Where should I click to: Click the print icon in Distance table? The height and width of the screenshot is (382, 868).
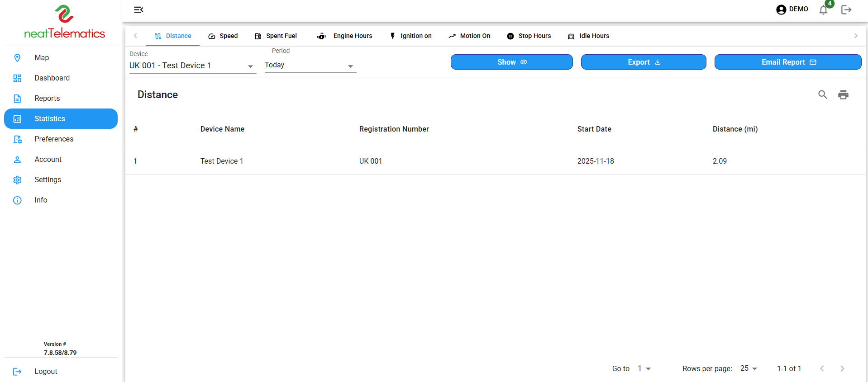click(x=843, y=94)
